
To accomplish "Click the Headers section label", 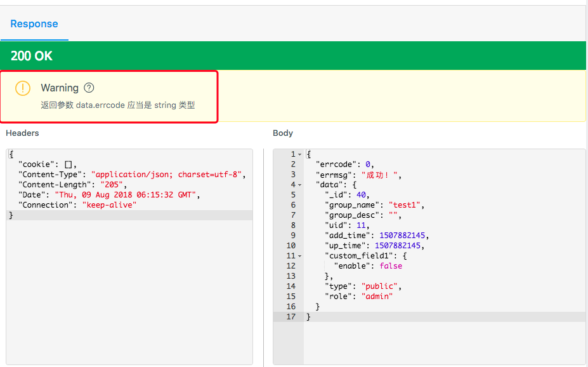I will [22, 133].
